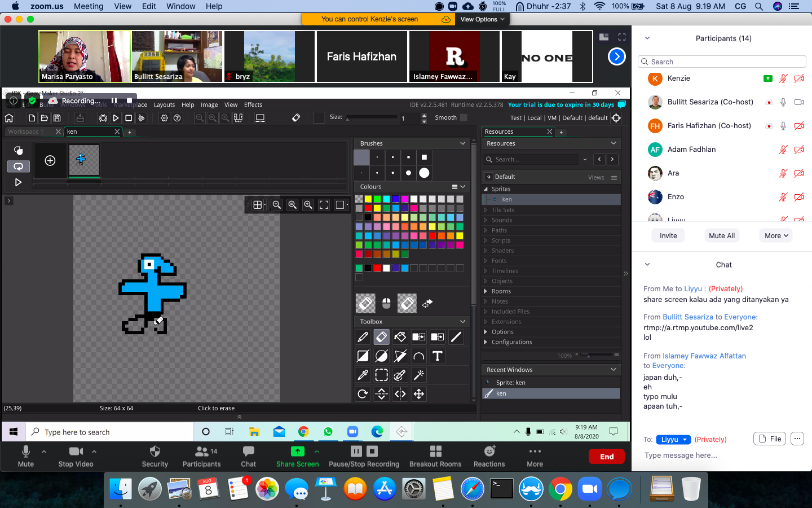Toggle animation loop button in frames panel

point(18,166)
